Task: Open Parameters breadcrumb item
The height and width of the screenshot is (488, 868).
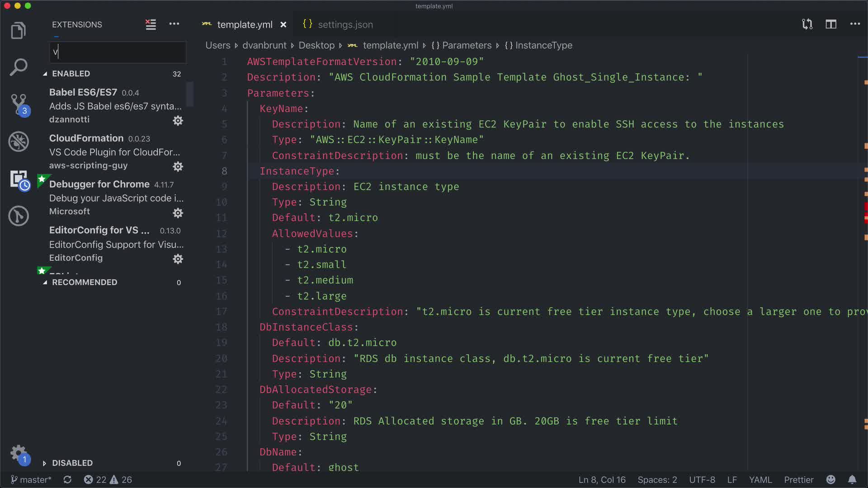Action: click(466, 45)
